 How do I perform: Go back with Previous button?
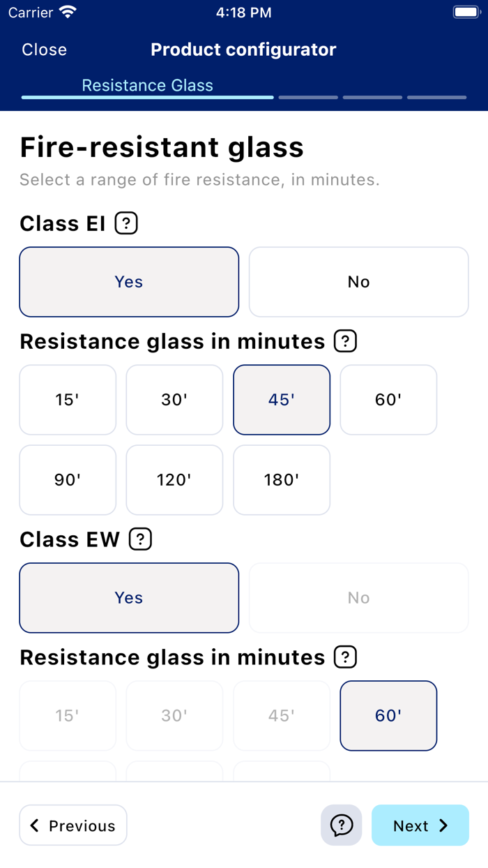point(73,825)
